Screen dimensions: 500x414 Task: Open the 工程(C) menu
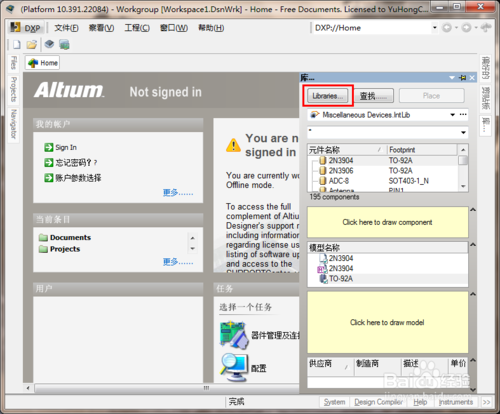click(137, 28)
